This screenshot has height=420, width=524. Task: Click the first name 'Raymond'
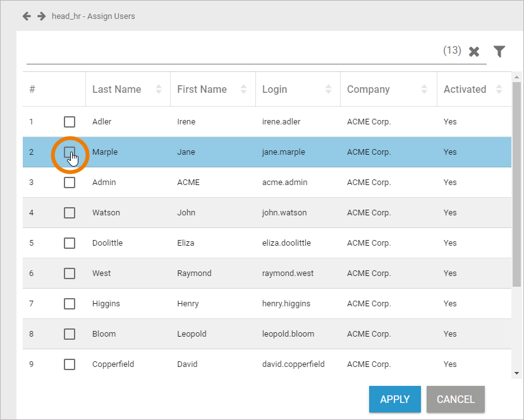[194, 273]
